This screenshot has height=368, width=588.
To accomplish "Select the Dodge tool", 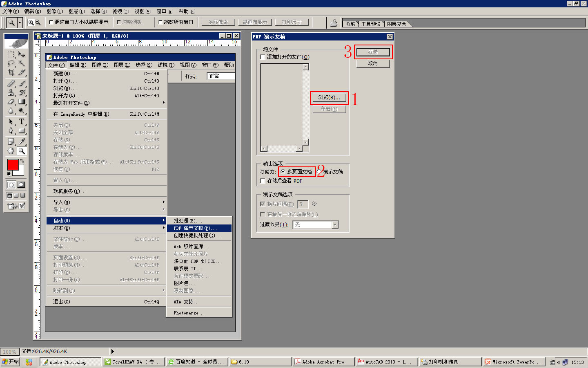I will (22, 110).
